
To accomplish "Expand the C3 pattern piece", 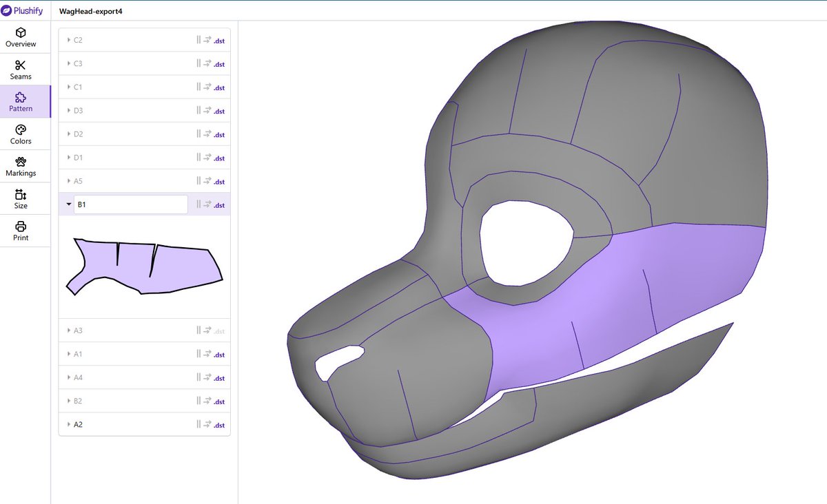I will coord(69,63).
